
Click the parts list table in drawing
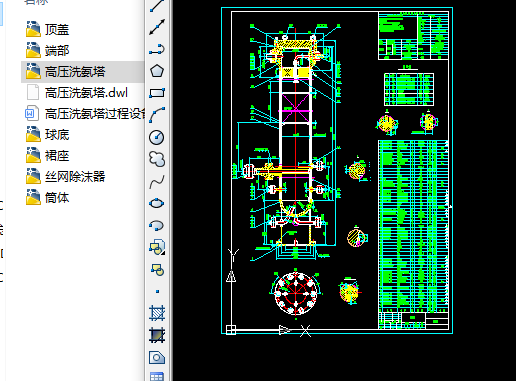[413, 227]
